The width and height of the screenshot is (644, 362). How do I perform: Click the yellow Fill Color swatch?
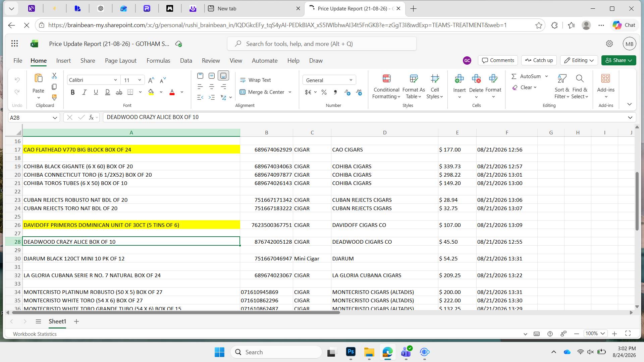click(x=151, y=92)
